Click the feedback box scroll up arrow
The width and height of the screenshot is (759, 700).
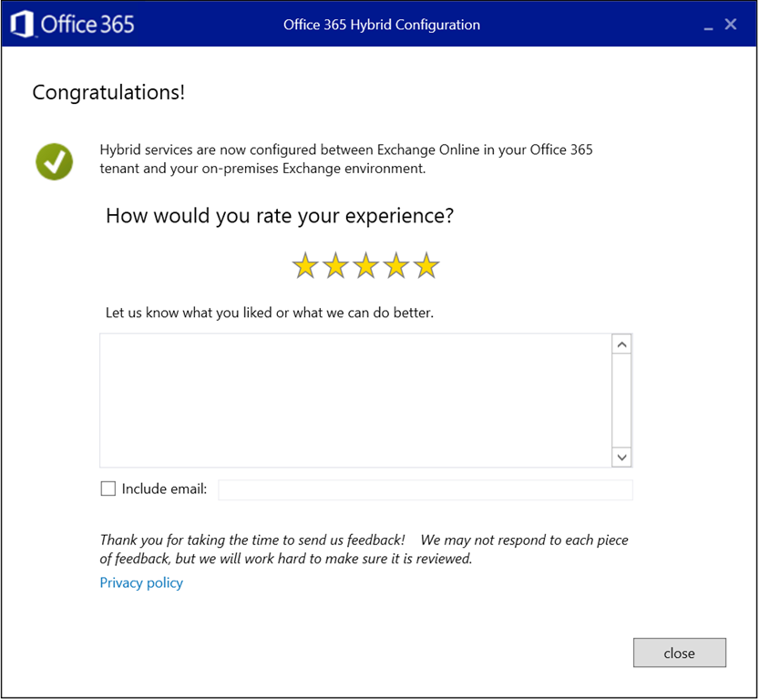coord(622,345)
